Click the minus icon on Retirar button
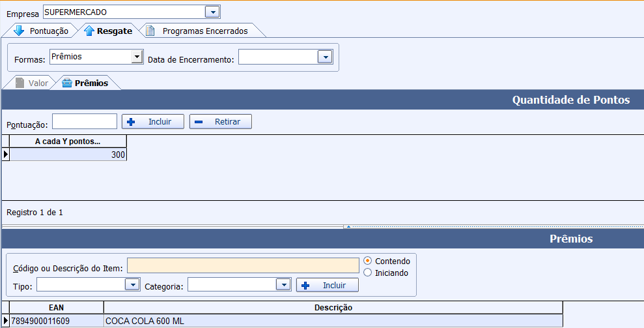Viewport: 644px width, 328px height. point(199,122)
